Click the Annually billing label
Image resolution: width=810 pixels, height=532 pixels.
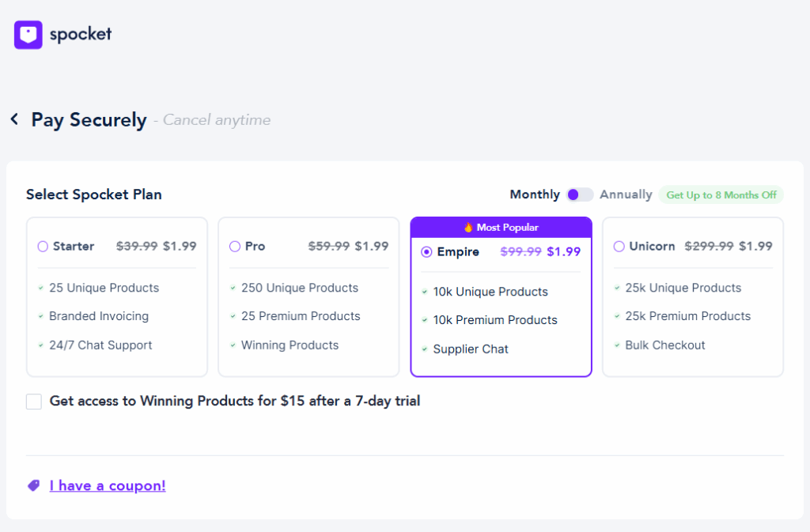pos(626,194)
